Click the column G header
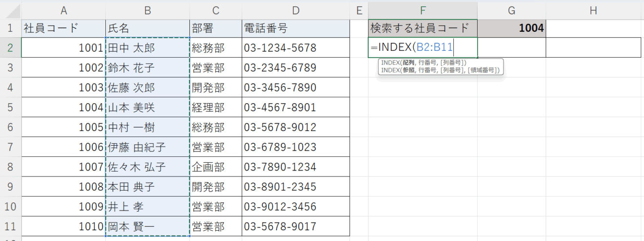This screenshot has width=644, height=241. (x=511, y=11)
